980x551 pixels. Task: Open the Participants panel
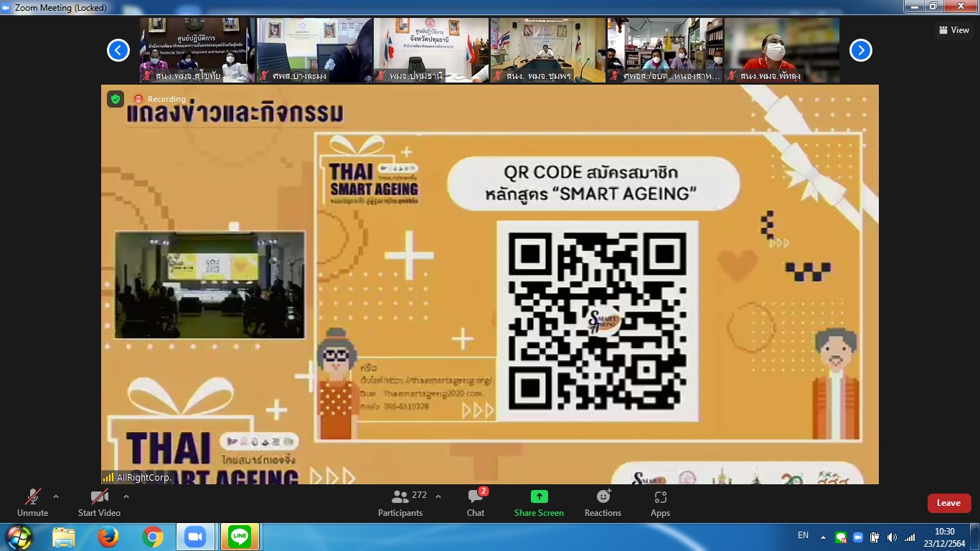point(401,502)
